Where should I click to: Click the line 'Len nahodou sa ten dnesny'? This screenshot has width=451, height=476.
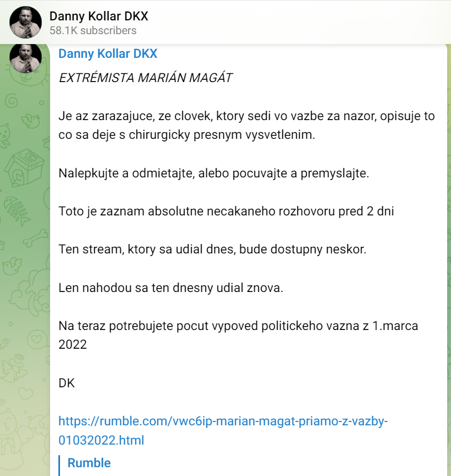tap(171, 288)
